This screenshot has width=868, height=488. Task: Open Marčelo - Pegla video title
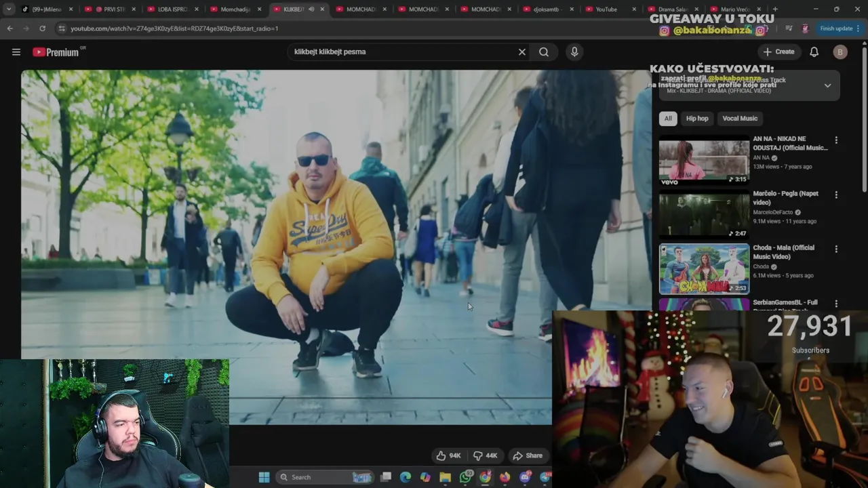click(x=785, y=198)
